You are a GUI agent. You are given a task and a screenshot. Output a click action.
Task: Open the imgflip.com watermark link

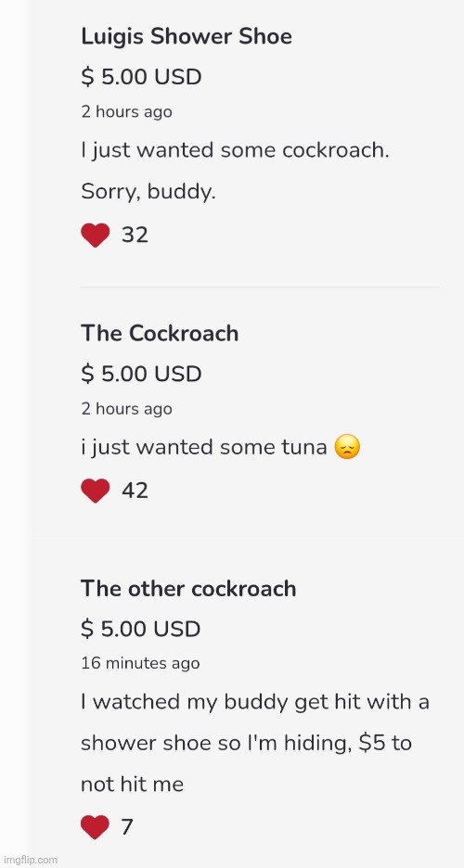[x=30, y=860]
